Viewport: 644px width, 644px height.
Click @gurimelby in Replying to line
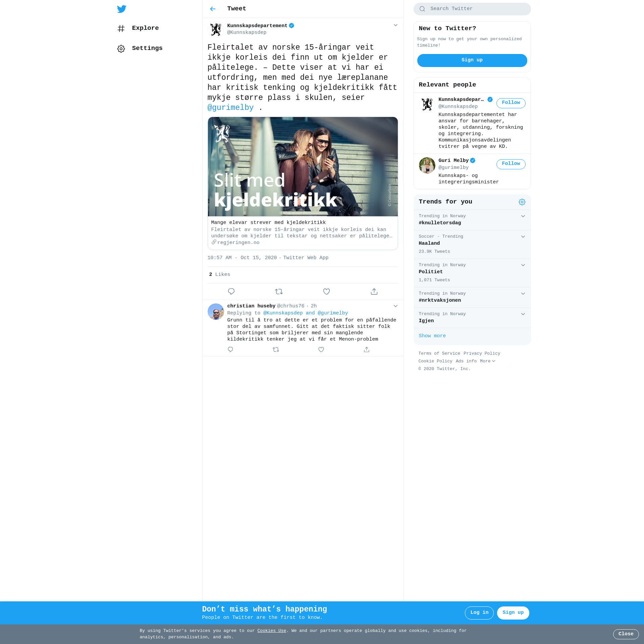point(332,313)
